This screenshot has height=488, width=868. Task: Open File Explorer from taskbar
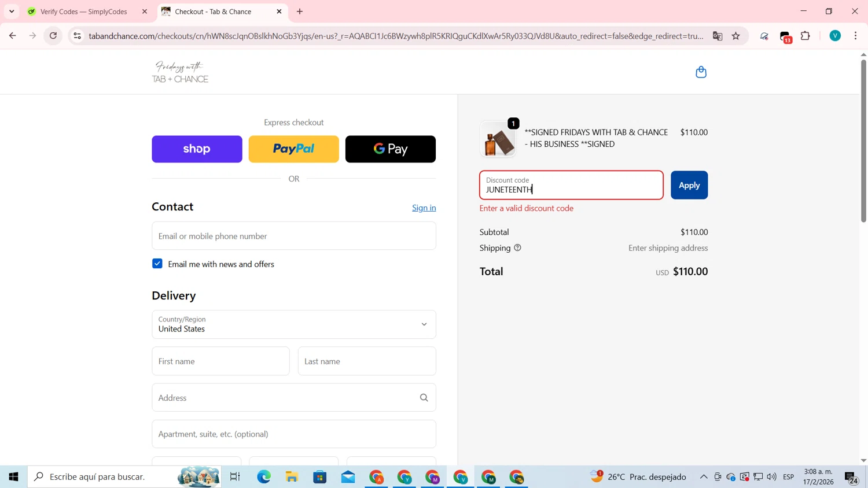[x=292, y=477]
